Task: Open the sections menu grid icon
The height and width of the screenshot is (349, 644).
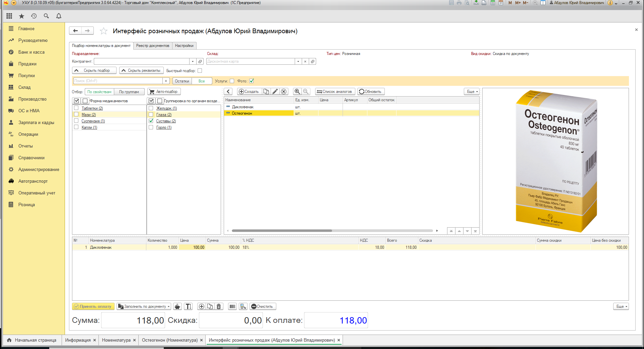Action: point(9,16)
